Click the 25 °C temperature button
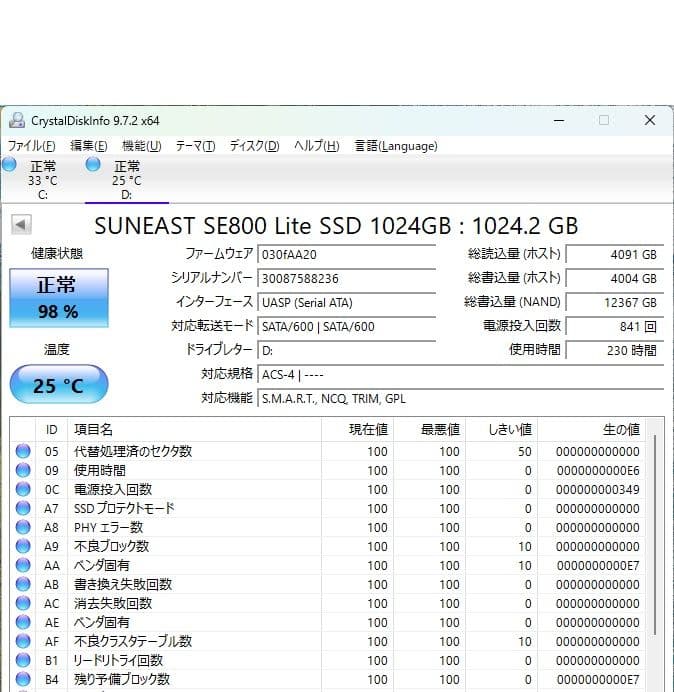This screenshot has height=692, width=674. 59,384
